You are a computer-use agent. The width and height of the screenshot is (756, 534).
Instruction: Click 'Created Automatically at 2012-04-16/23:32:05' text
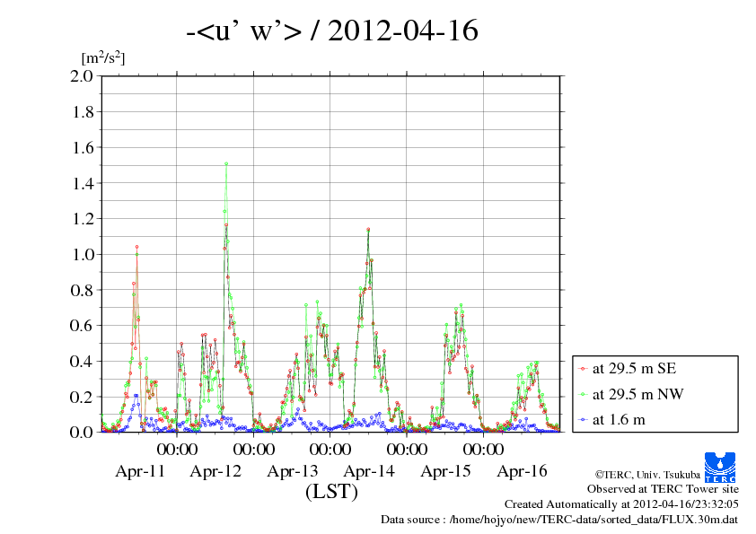(x=621, y=504)
